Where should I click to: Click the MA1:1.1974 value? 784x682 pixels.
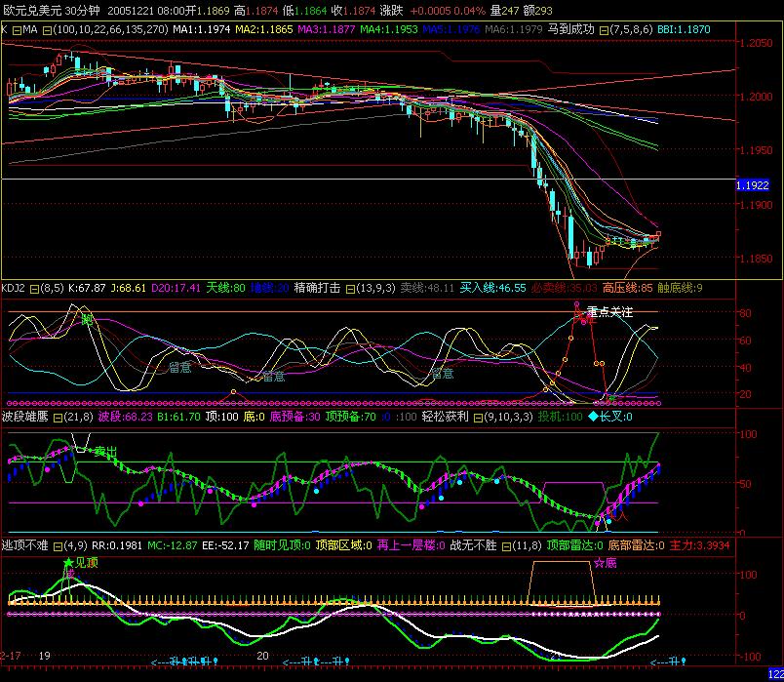click(x=202, y=29)
